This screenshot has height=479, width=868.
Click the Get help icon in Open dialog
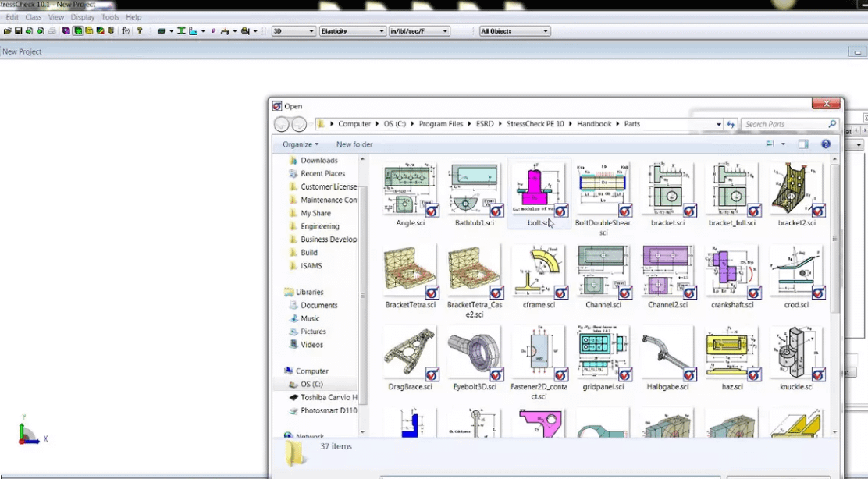(825, 144)
